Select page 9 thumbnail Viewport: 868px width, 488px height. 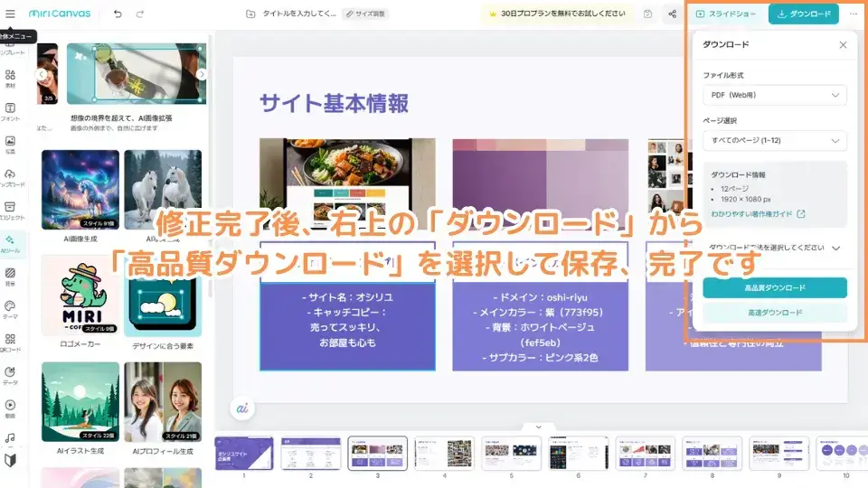coord(779,453)
